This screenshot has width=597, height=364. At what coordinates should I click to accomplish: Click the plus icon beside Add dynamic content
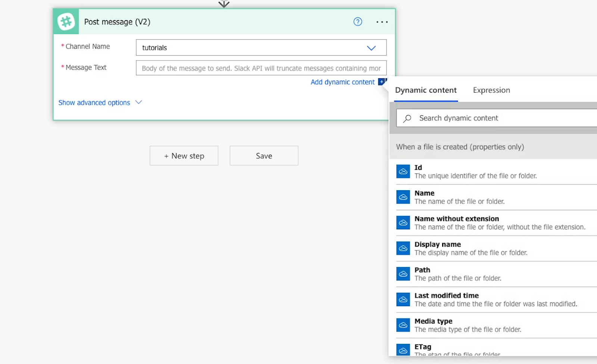point(382,82)
